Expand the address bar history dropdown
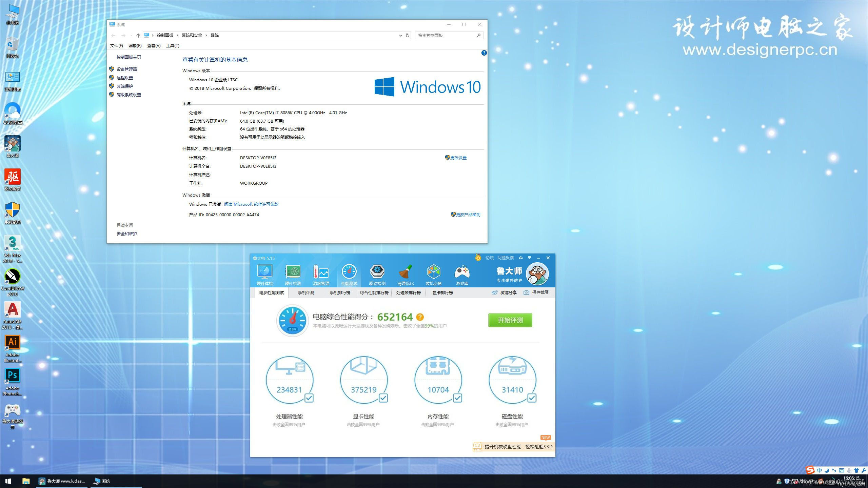This screenshot has height=488, width=868. pyautogui.click(x=400, y=35)
